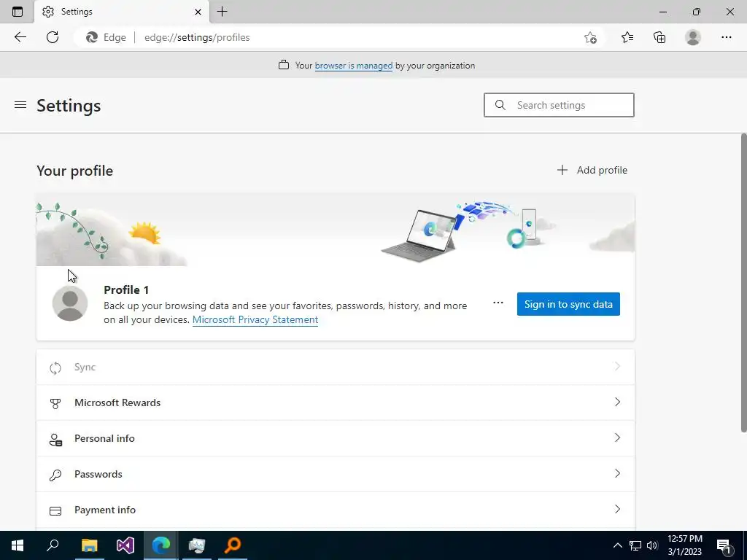Click the managed briefcase icon
Screen dimensions: 747x560
tap(284, 65)
